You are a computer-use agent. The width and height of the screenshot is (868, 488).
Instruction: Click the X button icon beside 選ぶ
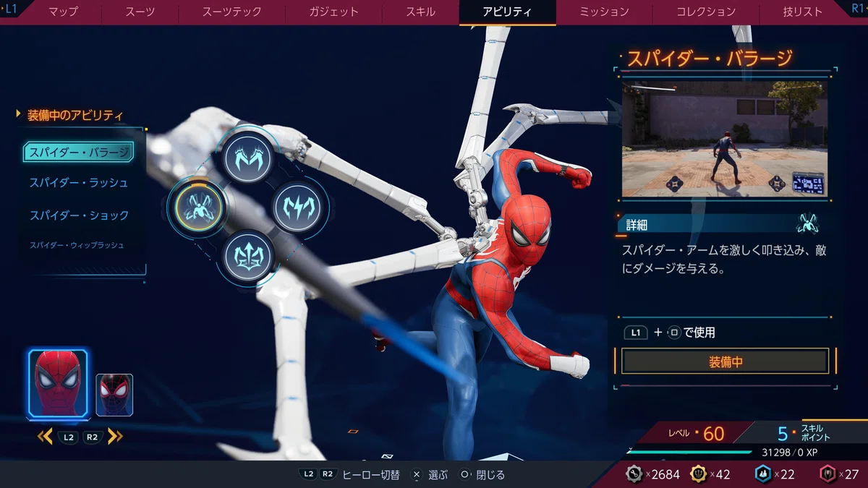[416, 475]
